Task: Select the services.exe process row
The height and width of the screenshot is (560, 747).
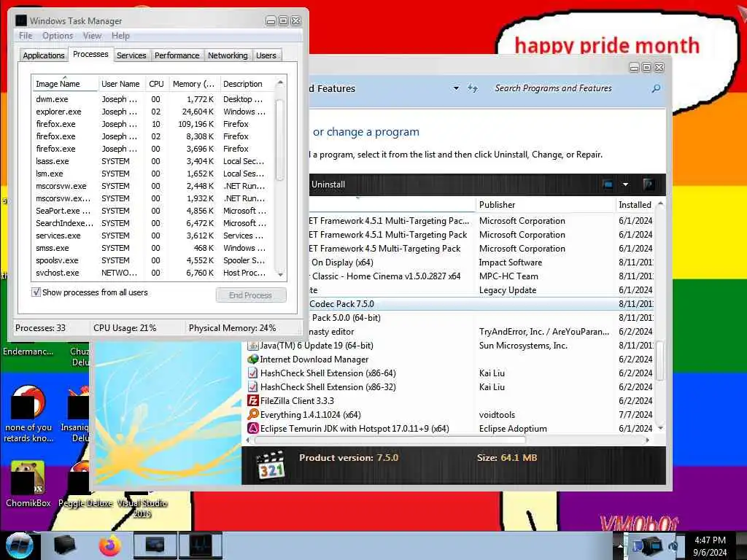Action: [x=152, y=236]
